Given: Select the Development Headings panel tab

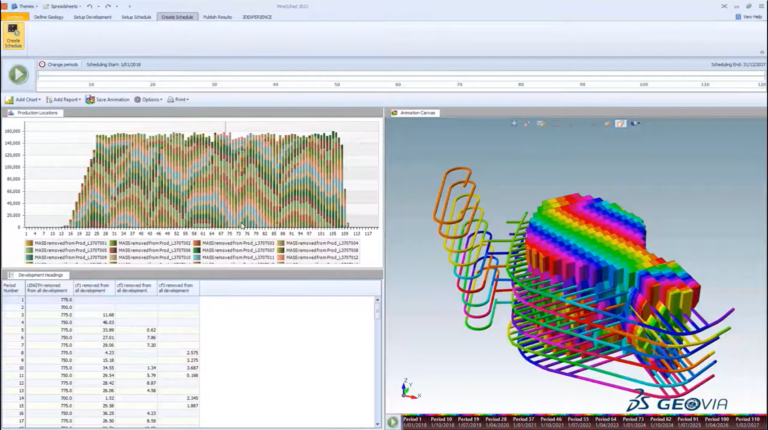Looking at the screenshot, I should pyautogui.click(x=38, y=275).
